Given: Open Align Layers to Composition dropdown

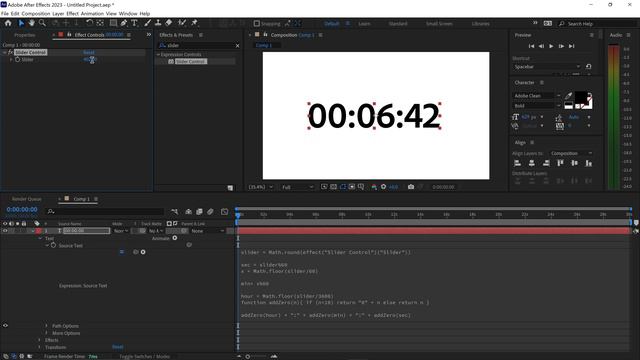Looking at the screenshot, I should coord(571,153).
